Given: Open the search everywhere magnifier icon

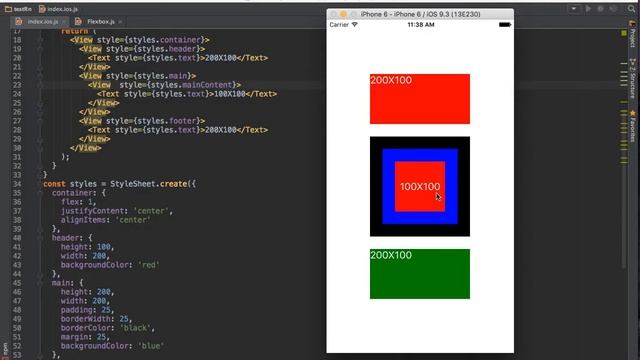Looking at the screenshot, I should coord(631,8).
